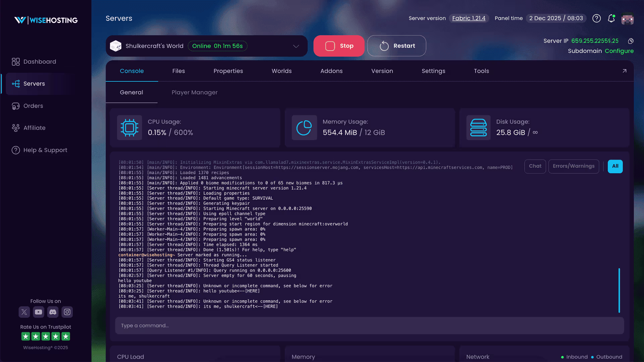
Task: Click the CPU usage chip icon
Action: 129,128
